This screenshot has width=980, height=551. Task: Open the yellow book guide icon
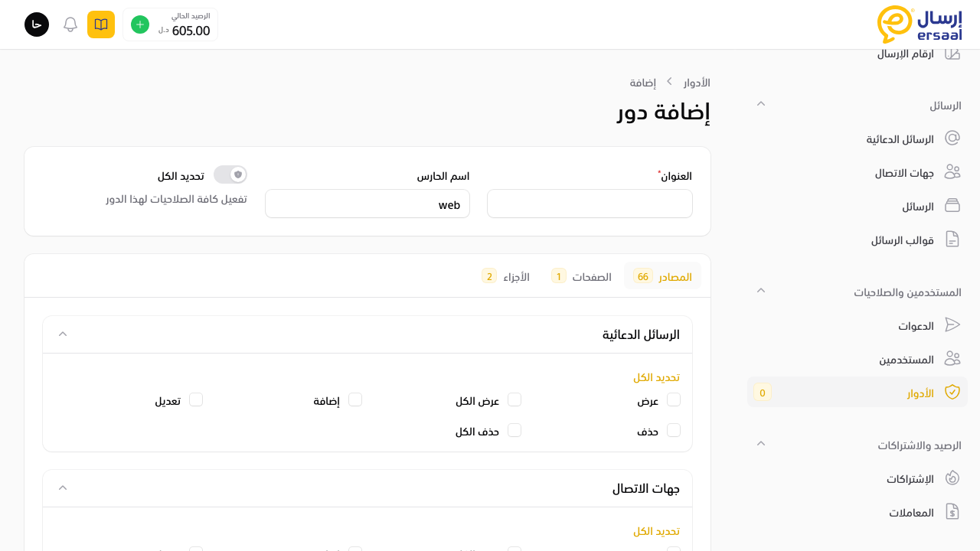click(101, 24)
